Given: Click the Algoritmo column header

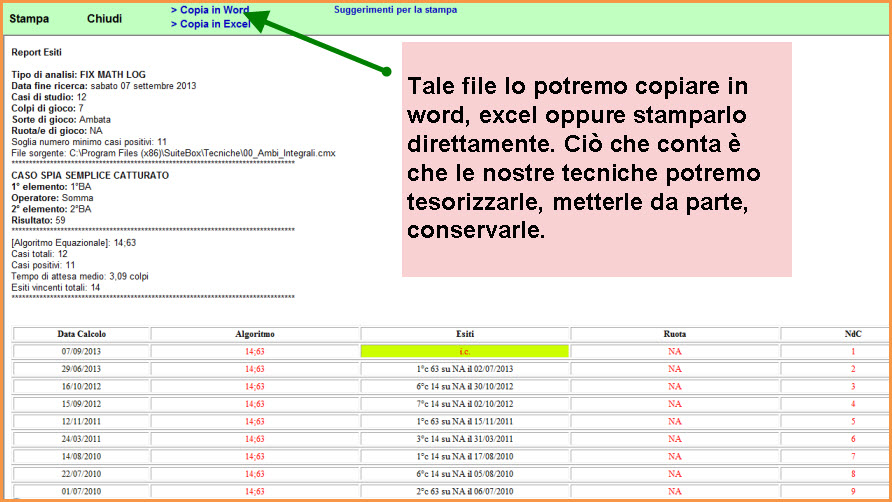Looking at the screenshot, I should (255, 334).
